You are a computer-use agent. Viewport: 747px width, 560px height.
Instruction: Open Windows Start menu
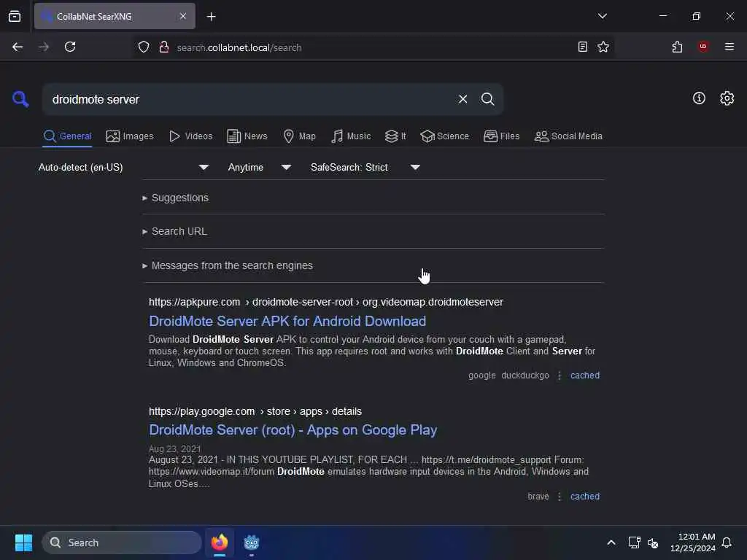click(23, 542)
